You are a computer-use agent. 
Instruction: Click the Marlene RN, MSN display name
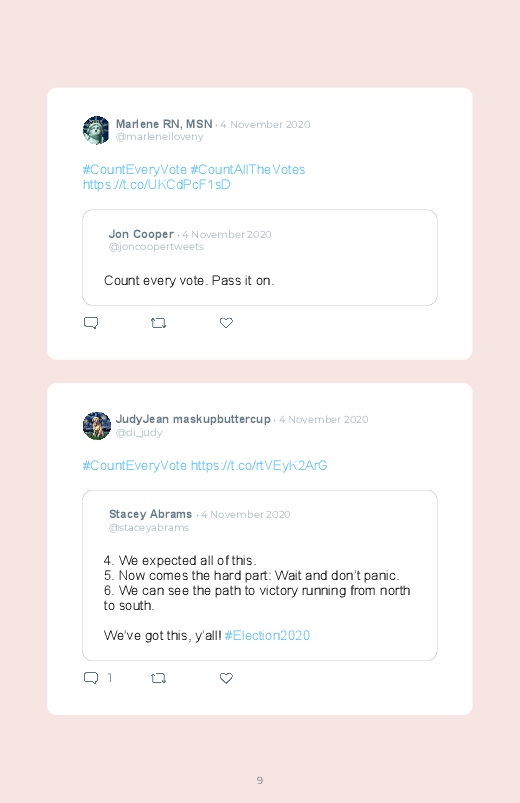pyautogui.click(x=164, y=124)
